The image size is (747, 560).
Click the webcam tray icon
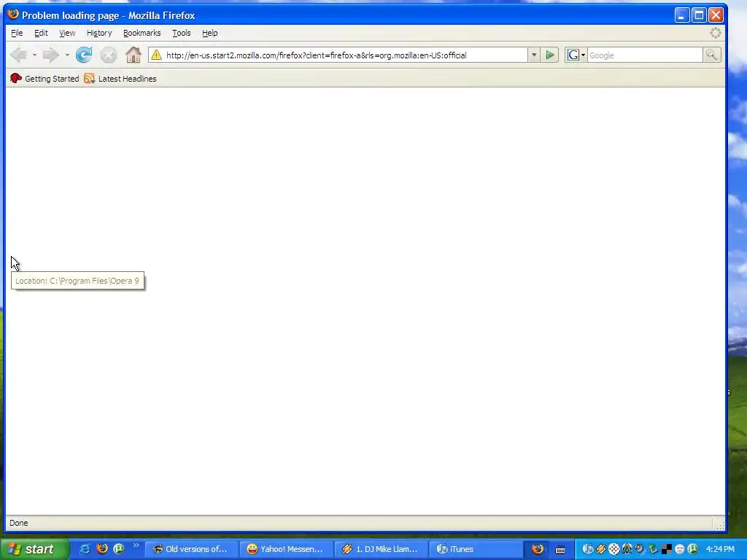click(x=640, y=549)
